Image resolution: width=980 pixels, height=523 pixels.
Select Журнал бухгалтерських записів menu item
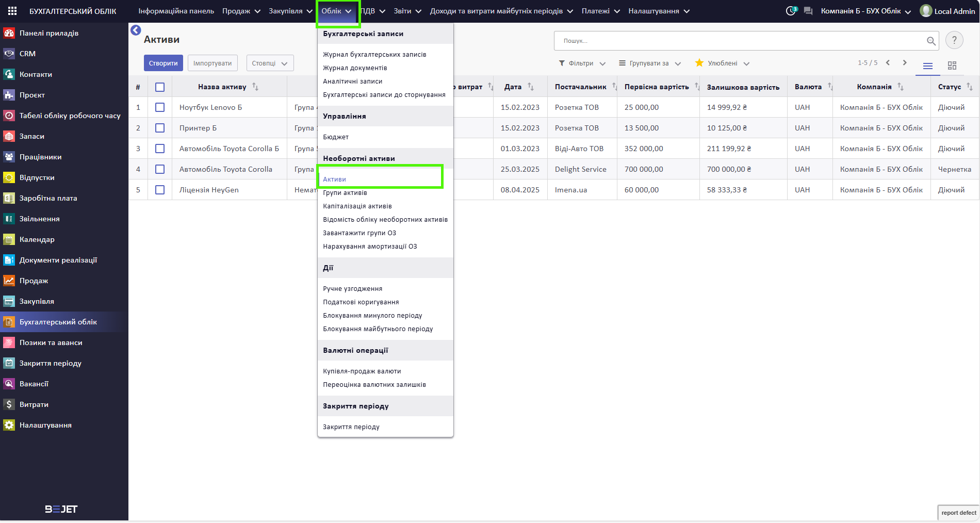coord(374,54)
